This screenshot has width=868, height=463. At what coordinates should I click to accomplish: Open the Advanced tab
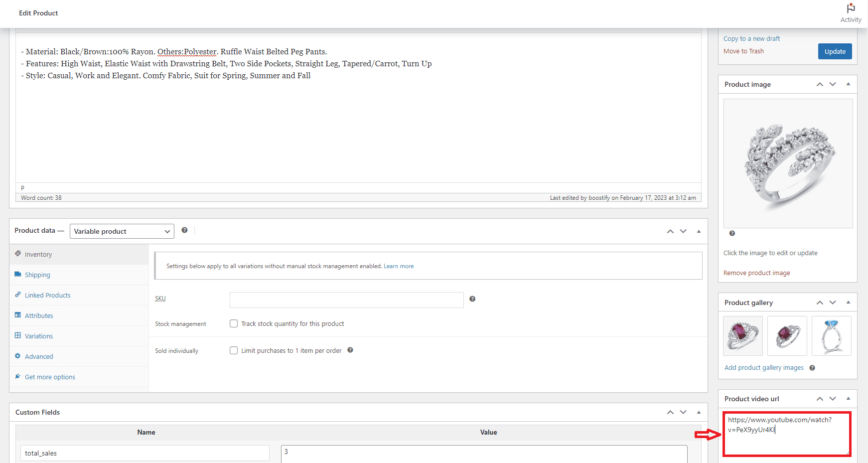pos(79,356)
